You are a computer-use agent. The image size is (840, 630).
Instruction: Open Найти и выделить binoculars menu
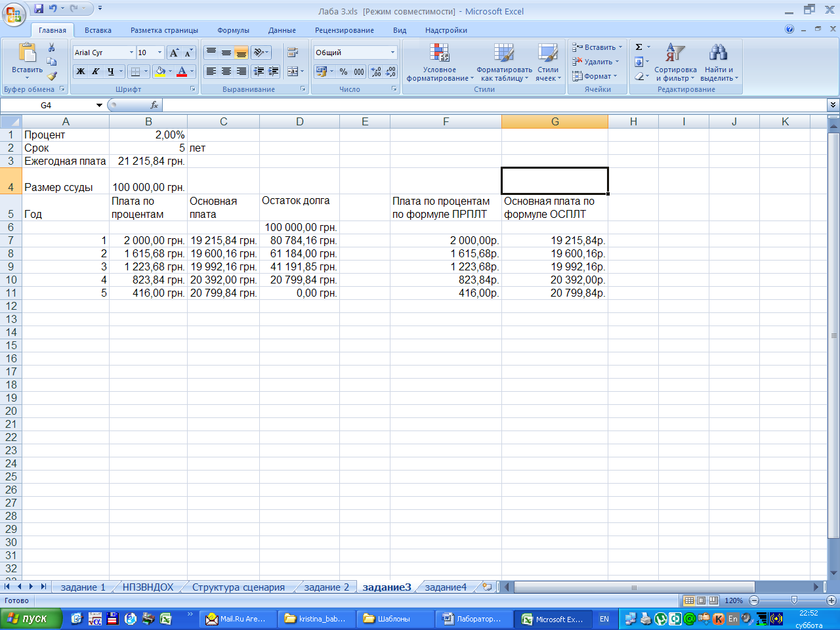[x=719, y=63]
